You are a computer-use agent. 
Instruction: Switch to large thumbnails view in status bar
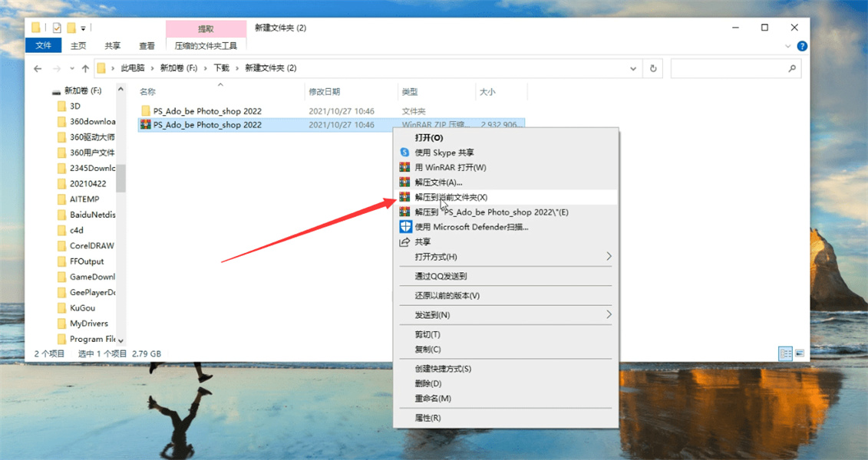coord(798,353)
